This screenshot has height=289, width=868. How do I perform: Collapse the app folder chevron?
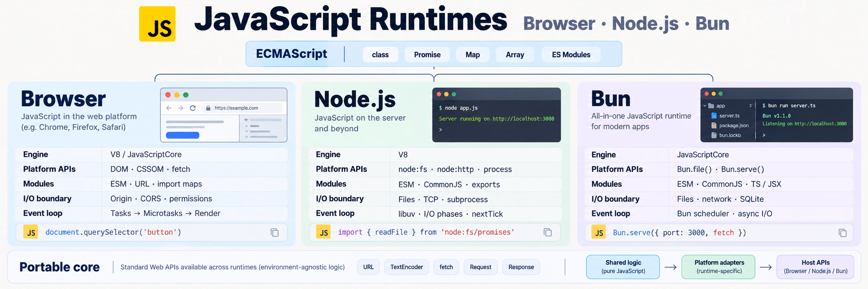tap(705, 106)
